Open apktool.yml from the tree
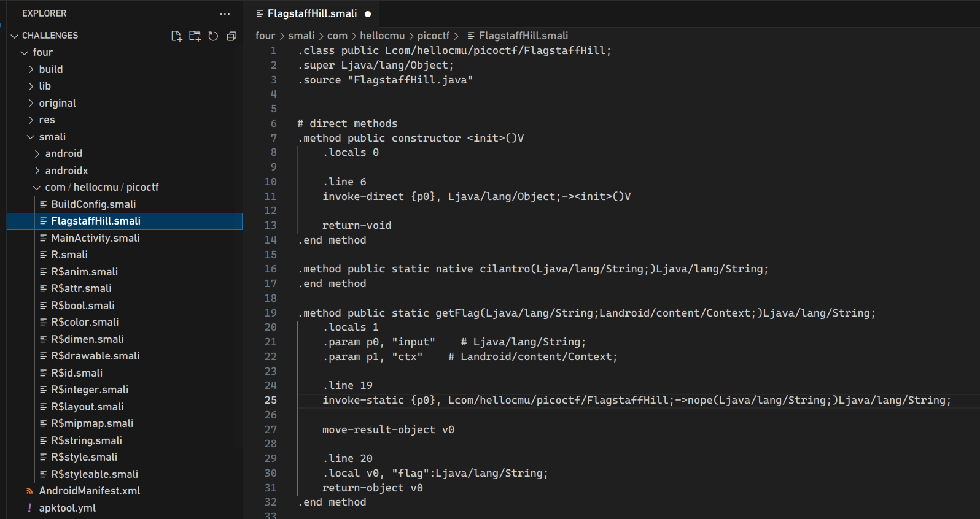Viewport: 980px width, 519px height. click(x=125, y=508)
